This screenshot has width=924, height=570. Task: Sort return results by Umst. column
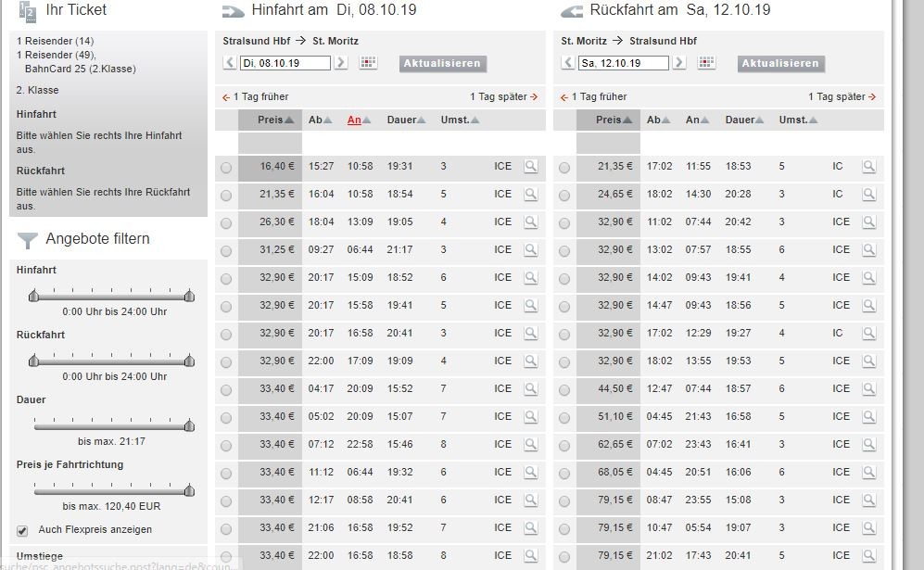pos(798,120)
